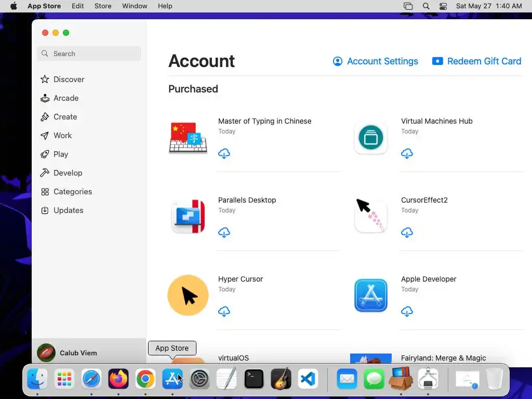The height and width of the screenshot is (399, 532).
Task: Open TextEdit from the Dock
Action: [x=227, y=379]
